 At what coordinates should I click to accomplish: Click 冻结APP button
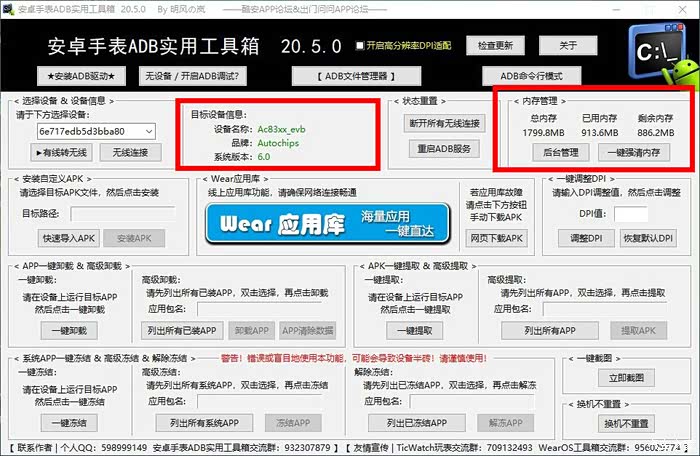coord(293,423)
